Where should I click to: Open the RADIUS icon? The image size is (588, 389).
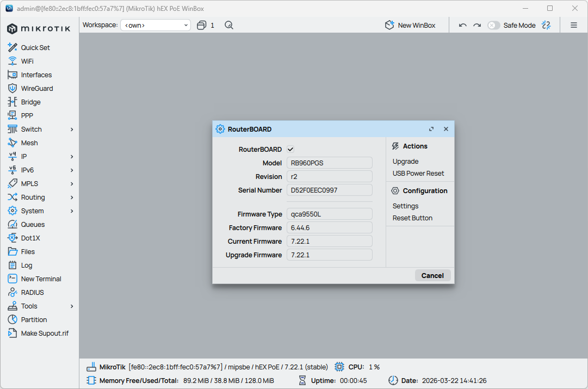pos(13,293)
